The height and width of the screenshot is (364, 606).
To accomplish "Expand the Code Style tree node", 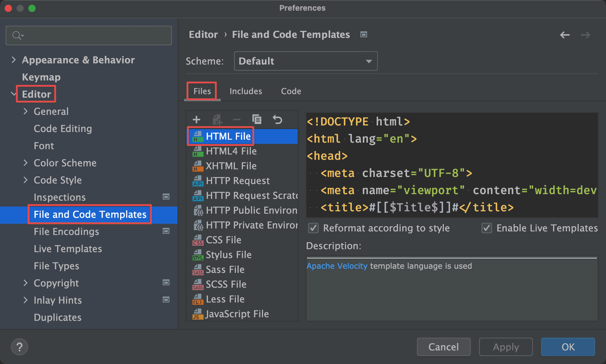I will [x=25, y=180].
